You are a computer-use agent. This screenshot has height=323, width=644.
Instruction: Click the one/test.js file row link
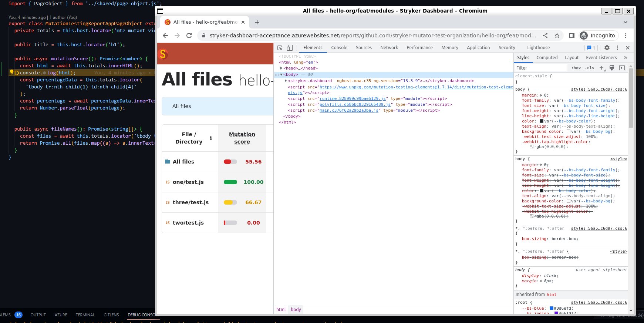(x=188, y=182)
